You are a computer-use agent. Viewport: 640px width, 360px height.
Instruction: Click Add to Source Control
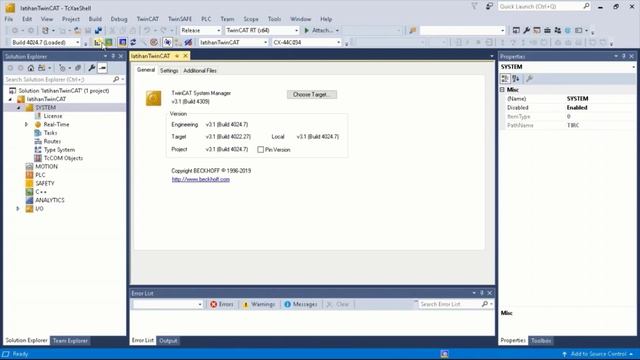(598, 354)
